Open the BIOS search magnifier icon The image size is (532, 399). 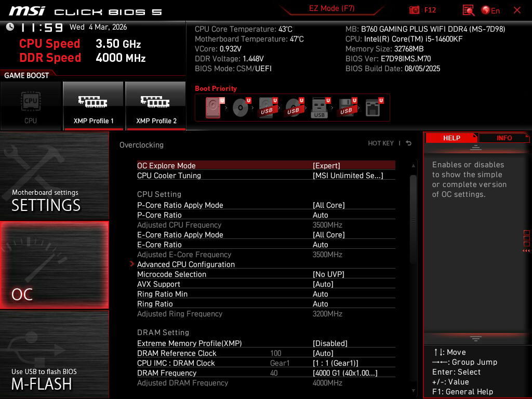(x=469, y=10)
